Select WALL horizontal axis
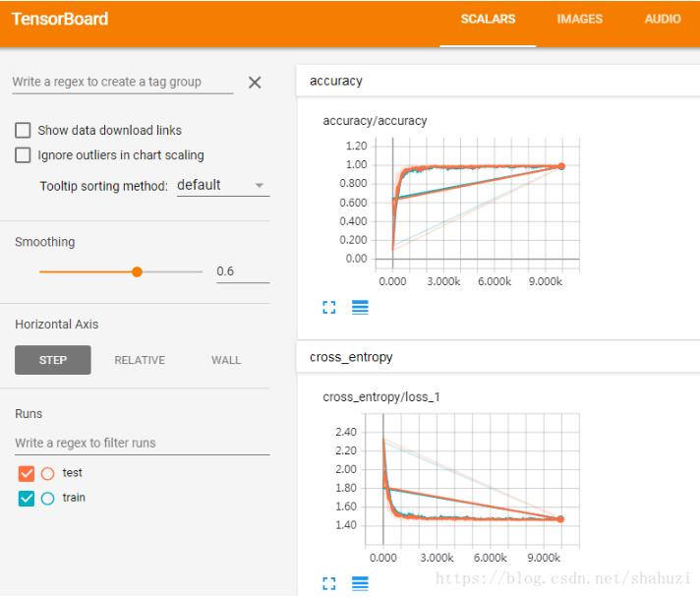The image size is (700, 597). click(225, 360)
